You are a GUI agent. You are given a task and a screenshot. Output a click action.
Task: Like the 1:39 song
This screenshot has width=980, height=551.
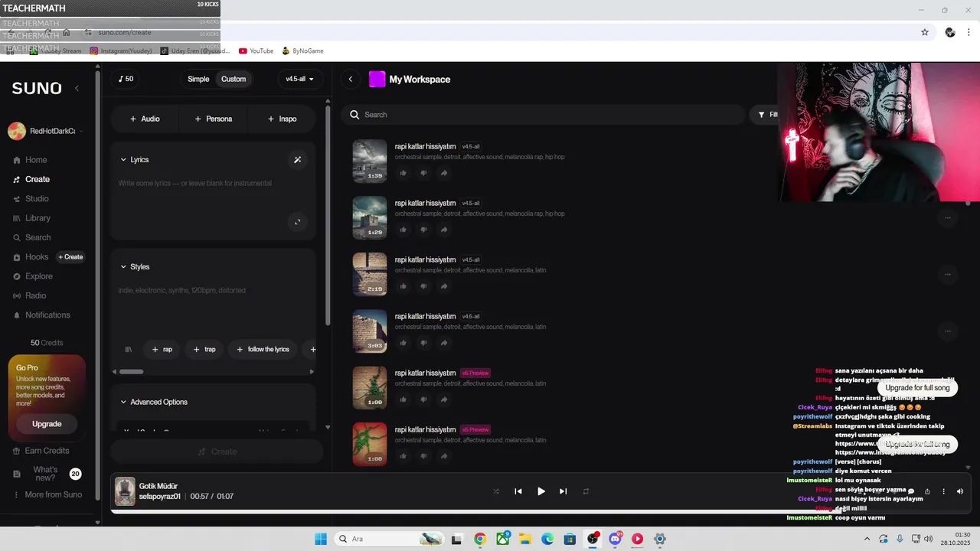[403, 173]
